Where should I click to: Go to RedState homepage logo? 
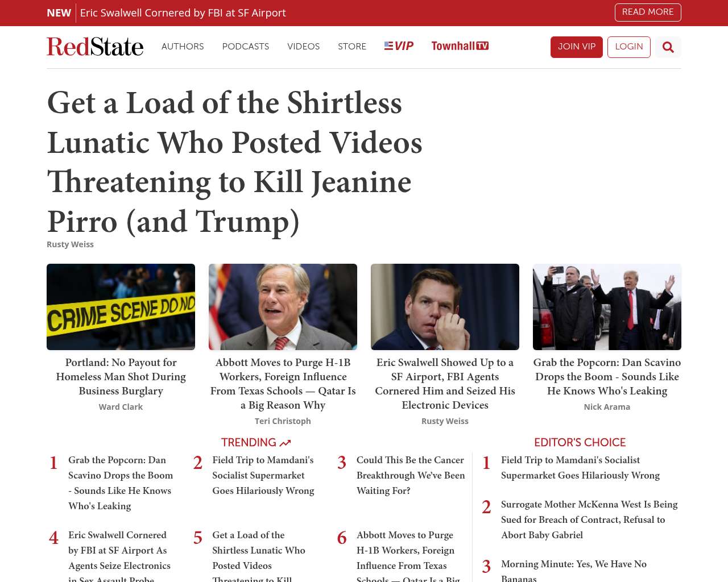pos(95,47)
